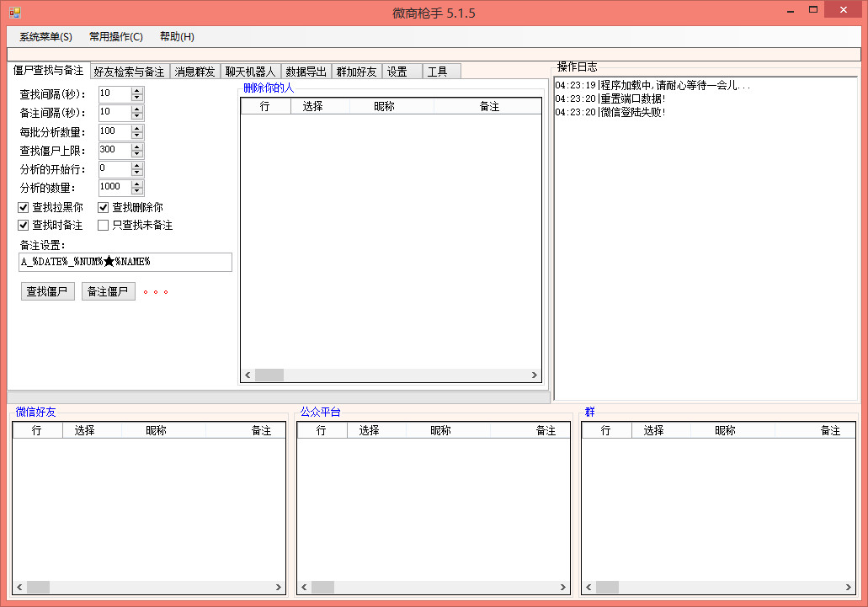
Task: Open the 系统菜单(S) menu
Action: (45, 37)
